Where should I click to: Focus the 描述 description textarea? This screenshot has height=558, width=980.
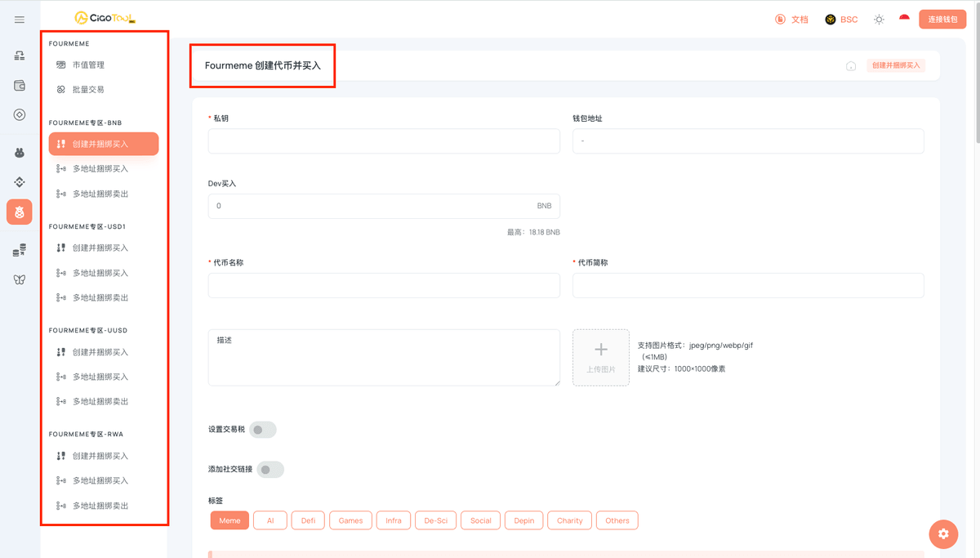(384, 358)
